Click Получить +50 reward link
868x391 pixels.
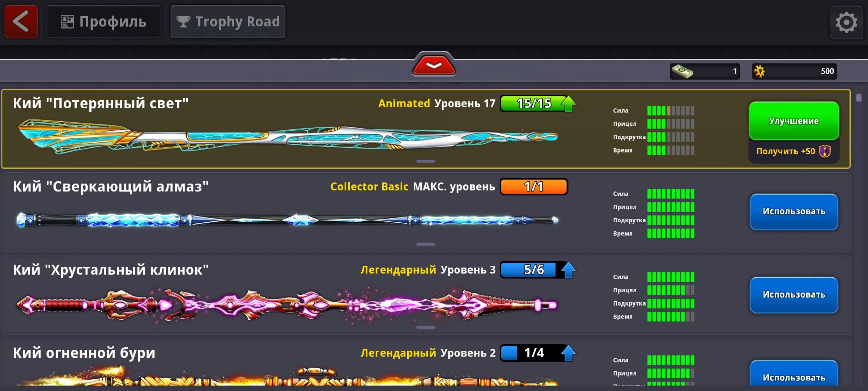click(x=794, y=151)
